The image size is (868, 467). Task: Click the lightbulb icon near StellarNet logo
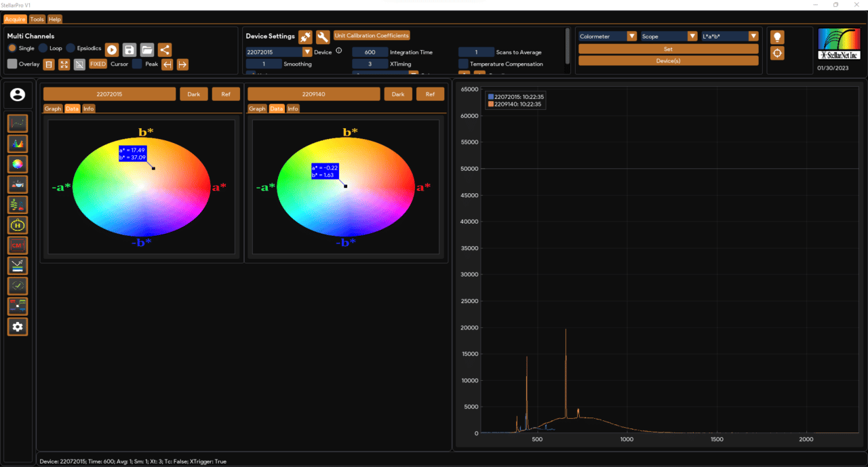click(777, 36)
